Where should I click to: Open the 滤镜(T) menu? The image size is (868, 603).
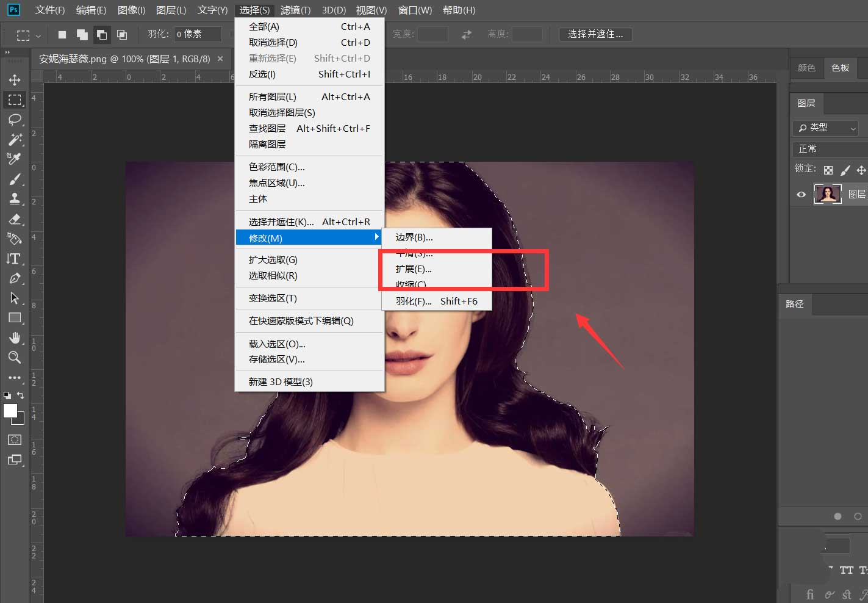point(296,10)
